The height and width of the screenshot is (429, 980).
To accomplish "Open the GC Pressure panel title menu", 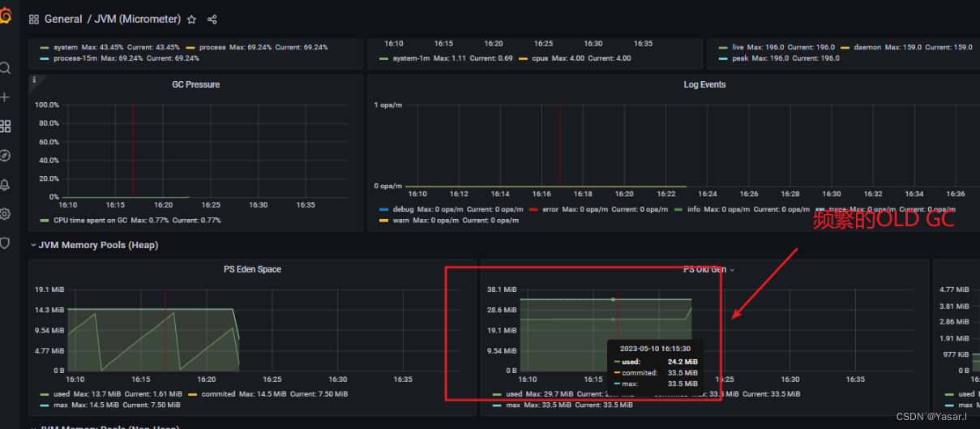I will 195,84.
